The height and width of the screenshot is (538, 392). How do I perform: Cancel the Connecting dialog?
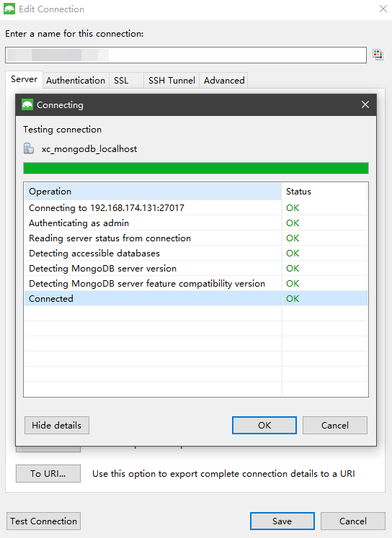(x=334, y=426)
